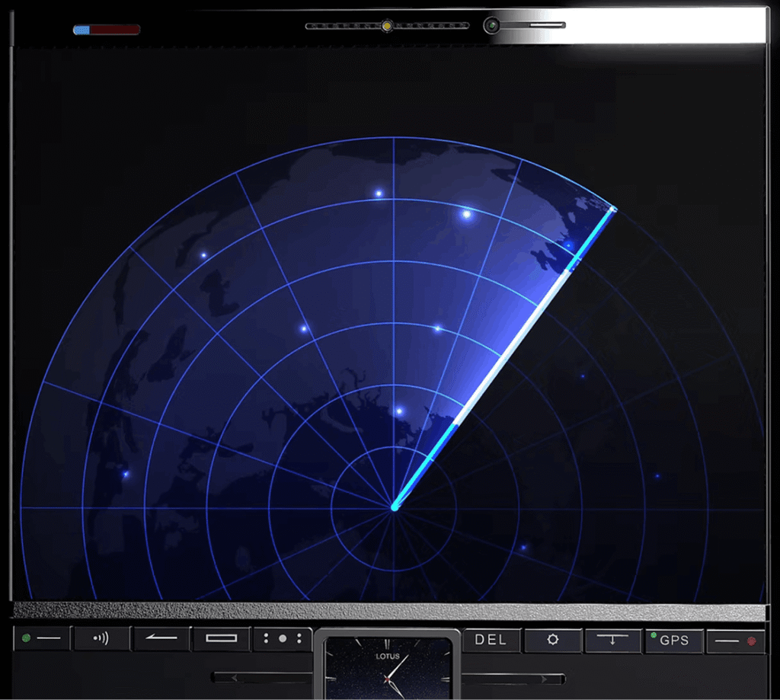The width and height of the screenshot is (780, 700).
Task: Toggle the red-light indicator button
Action: click(x=735, y=641)
